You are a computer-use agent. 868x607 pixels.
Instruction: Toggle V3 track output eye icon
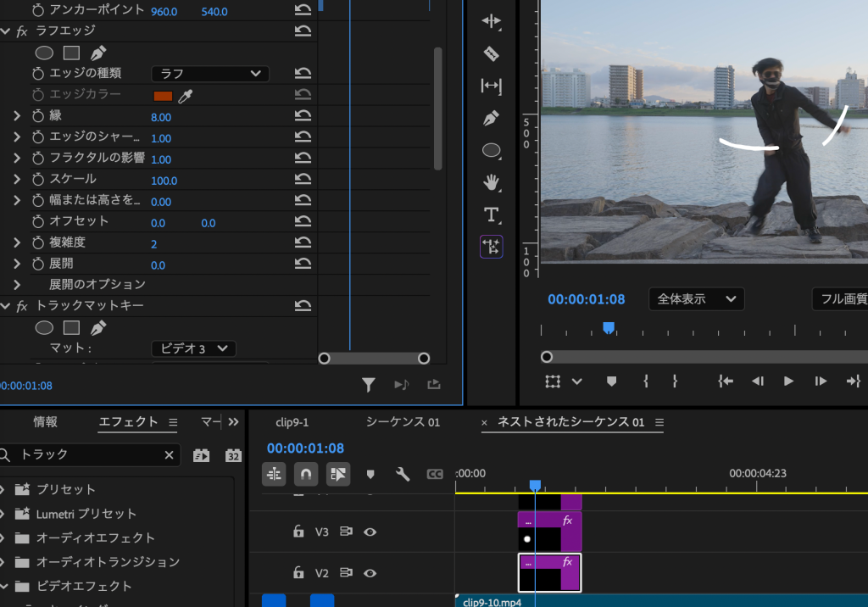(x=370, y=532)
